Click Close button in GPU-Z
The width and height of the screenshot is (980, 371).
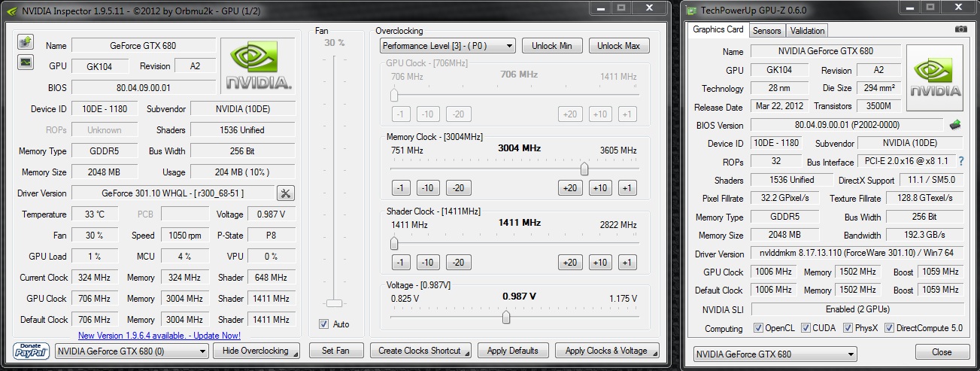(x=942, y=352)
